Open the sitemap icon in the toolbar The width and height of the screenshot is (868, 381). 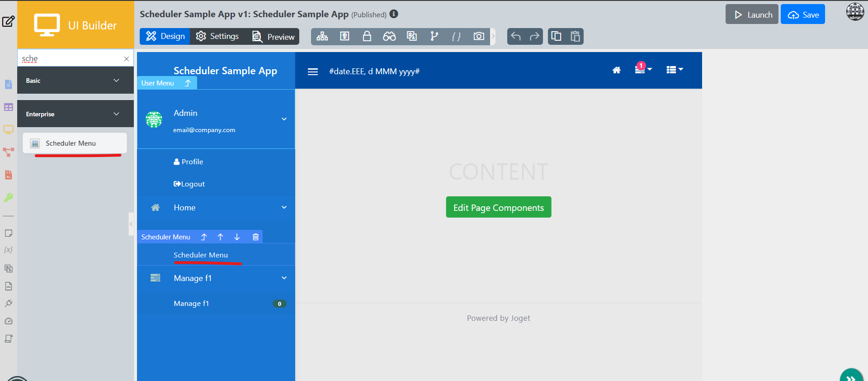322,36
